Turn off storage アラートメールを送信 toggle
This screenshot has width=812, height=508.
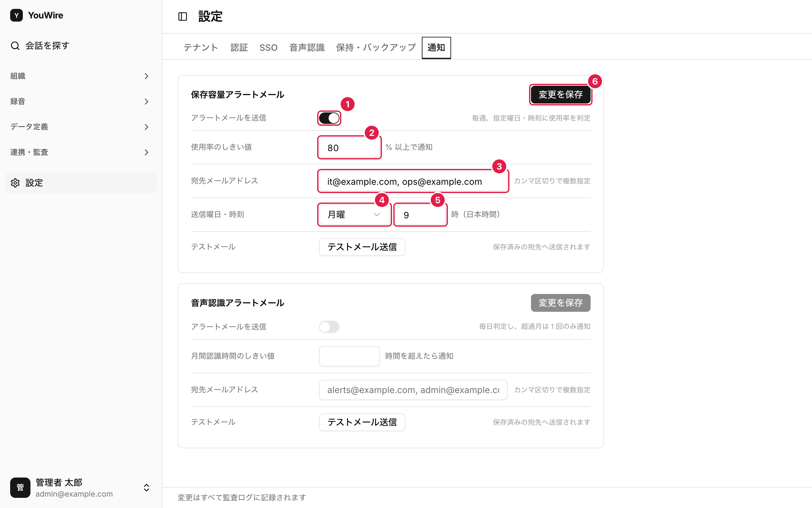(329, 118)
